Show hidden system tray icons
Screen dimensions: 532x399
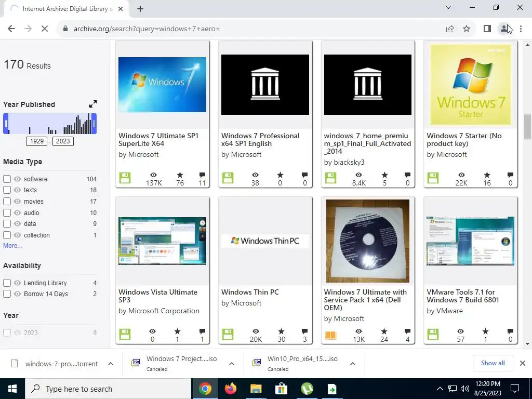[x=440, y=389]
